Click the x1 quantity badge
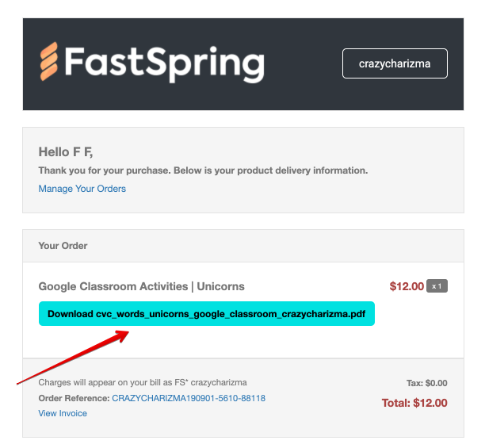 click(x=437, y=286)
